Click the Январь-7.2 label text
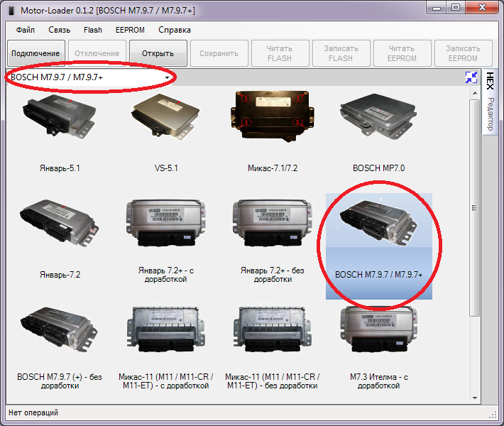This screenshot has height=426, width=504. (x=60, y=275)
